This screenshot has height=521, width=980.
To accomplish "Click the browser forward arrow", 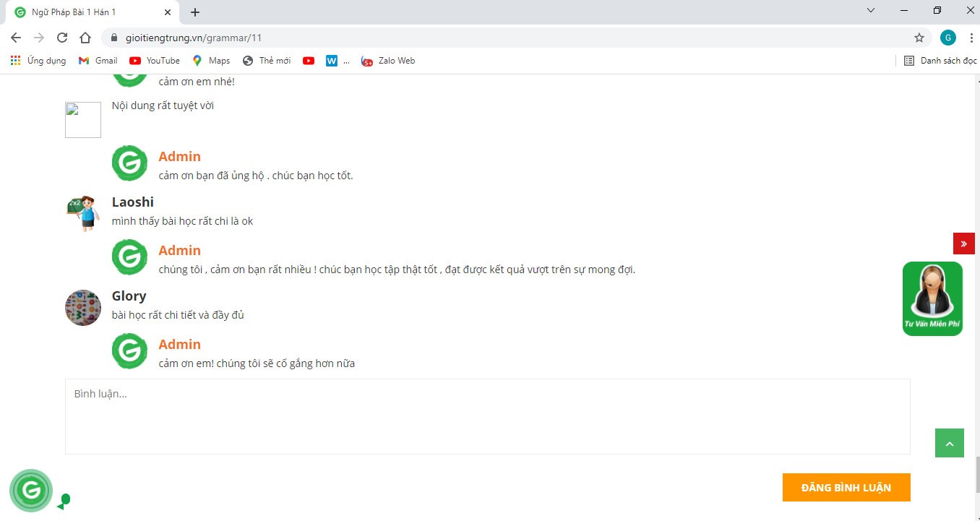I will (39, 38).
